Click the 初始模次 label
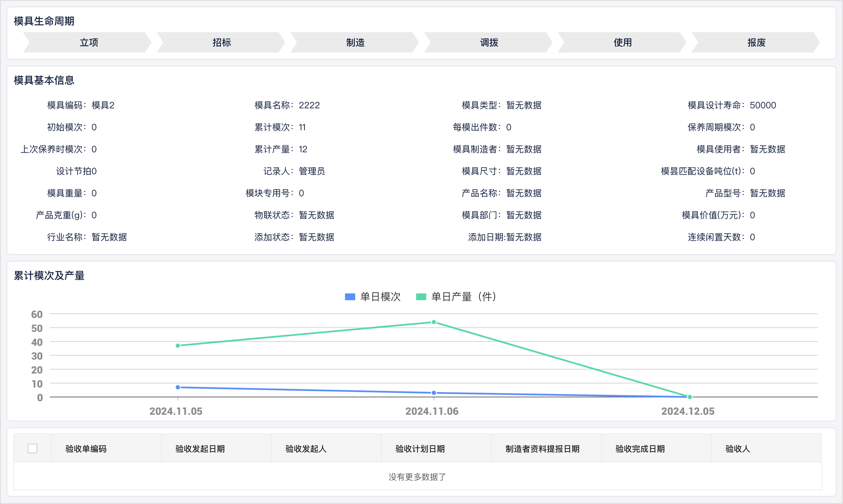This screenshot has width=843, height=504. click(67, 127)
